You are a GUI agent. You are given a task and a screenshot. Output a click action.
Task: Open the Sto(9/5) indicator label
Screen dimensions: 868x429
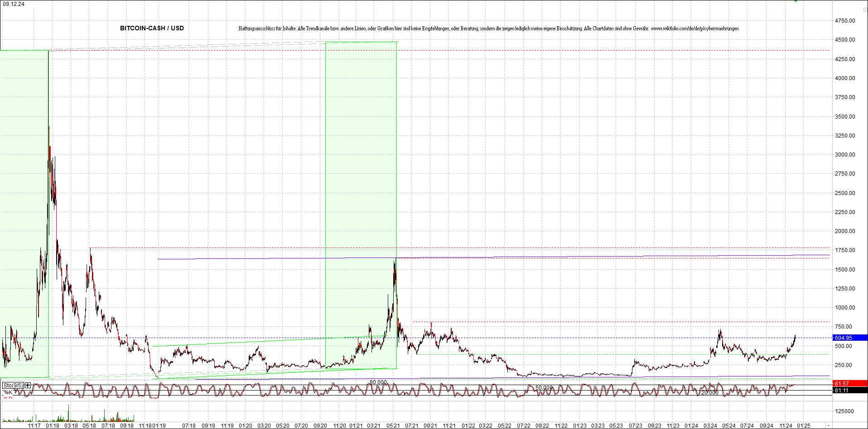[x=13, y=386]
